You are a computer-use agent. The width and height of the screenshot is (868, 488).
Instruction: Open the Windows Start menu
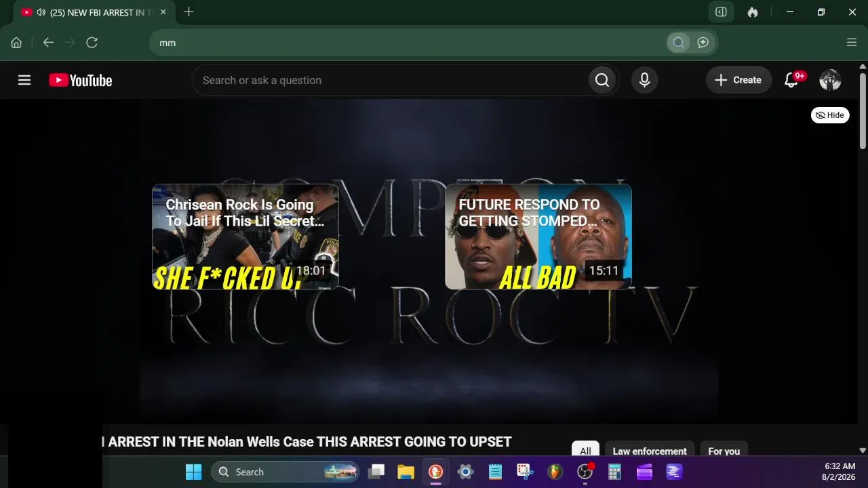point(194,472)
